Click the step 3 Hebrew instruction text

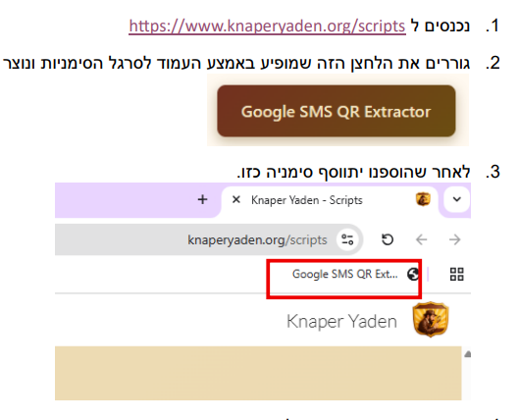coord(353,172)
